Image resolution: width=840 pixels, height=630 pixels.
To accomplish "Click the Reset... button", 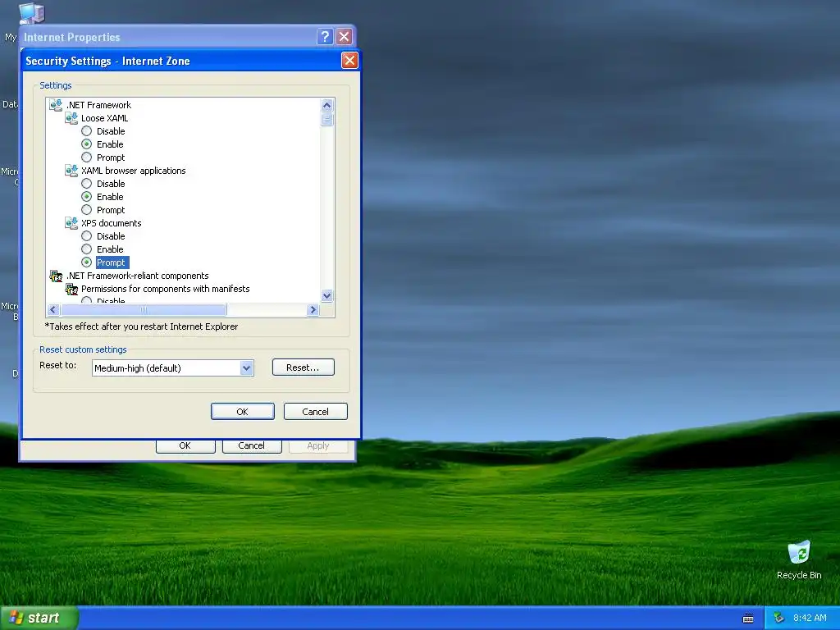I will (304, 367).
